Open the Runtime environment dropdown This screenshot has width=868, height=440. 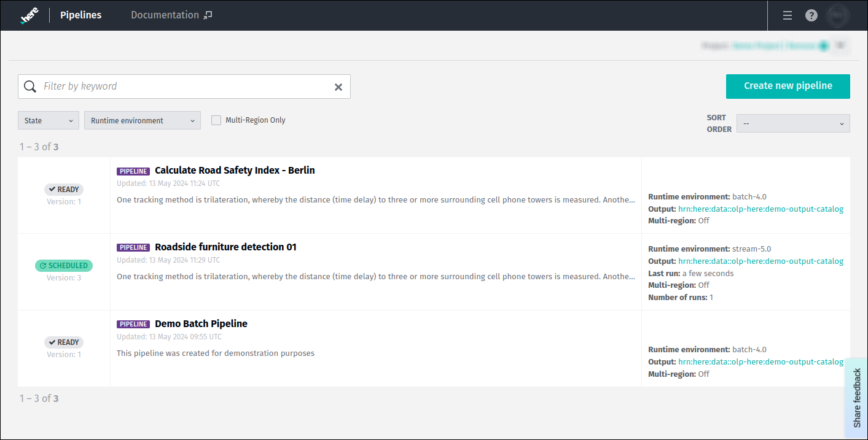[x=142, y=120]
